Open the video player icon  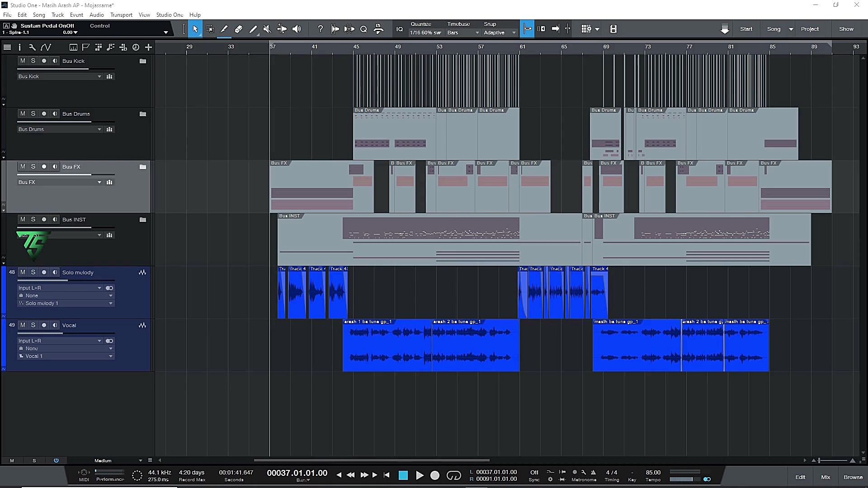[613, 29]
